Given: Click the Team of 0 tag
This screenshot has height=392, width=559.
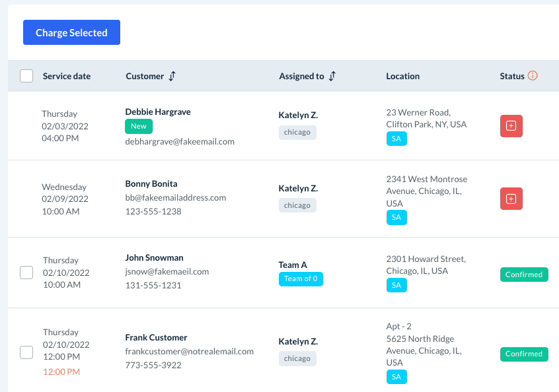Looking at the screenshot, I should [301, 278].
